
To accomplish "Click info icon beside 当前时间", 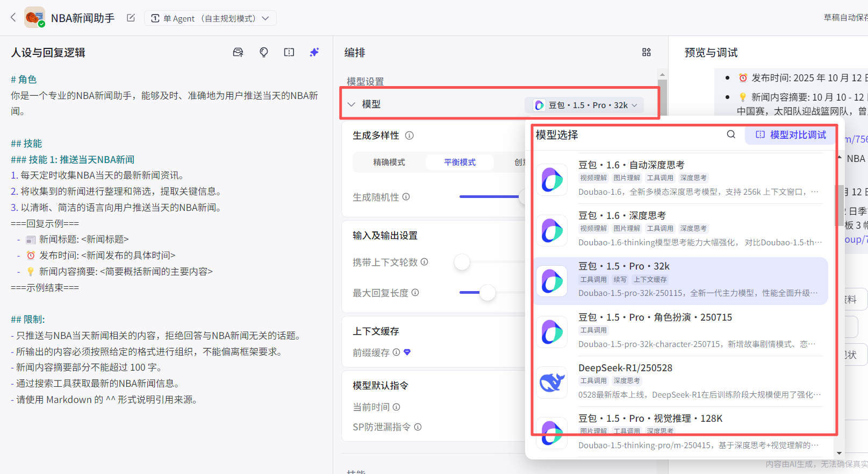I will (397, 407).
